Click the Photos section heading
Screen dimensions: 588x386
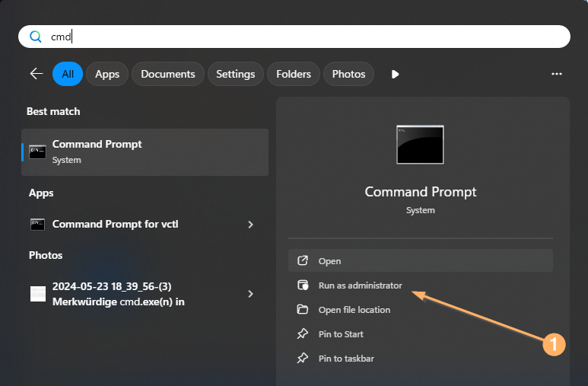[x=46, y=255]
